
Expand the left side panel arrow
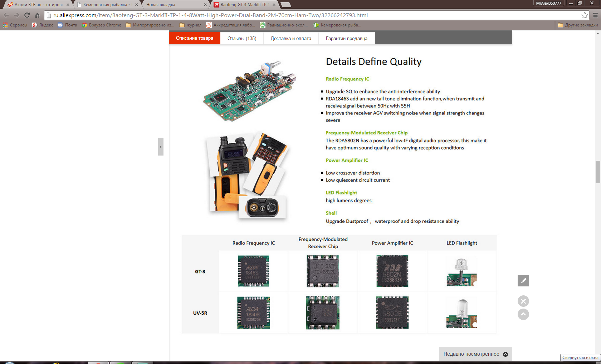[161, 147]
